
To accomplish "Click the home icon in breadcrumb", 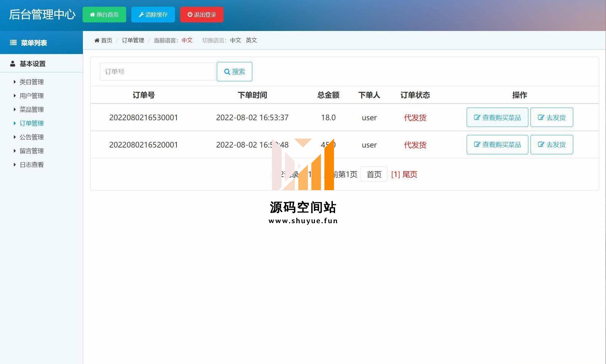I will click(97, 40).
